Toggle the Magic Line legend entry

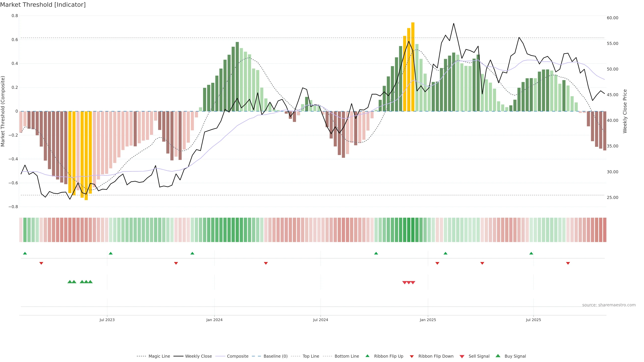click(x=159, y=356)
